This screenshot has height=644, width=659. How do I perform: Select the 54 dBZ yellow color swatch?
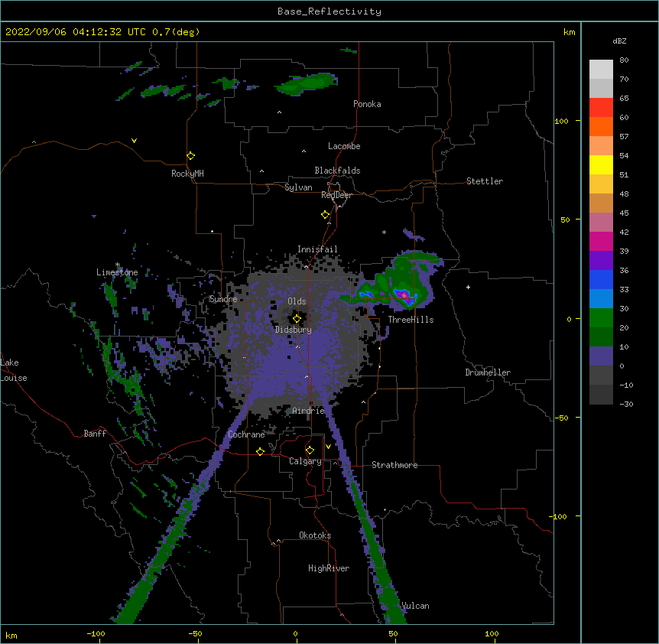(x=601, y=164)
